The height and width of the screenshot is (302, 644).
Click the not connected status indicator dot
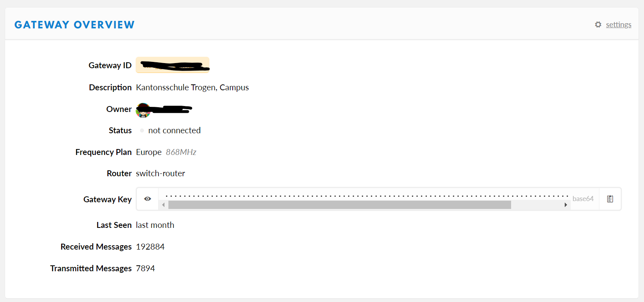pyautogui.click(x=142, y=130)
